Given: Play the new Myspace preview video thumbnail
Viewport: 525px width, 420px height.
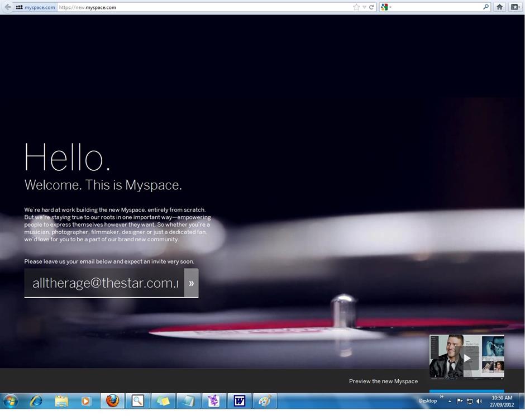Looking at the screenshot, I should click(467, 357).
